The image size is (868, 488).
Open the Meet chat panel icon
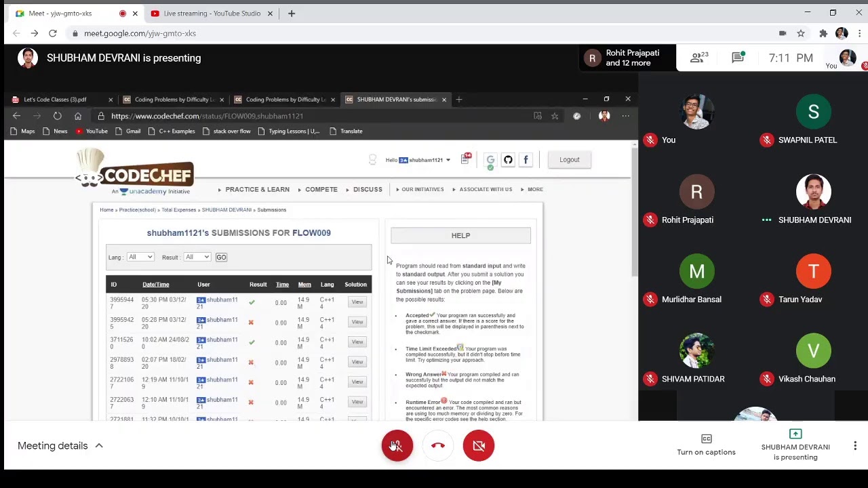click(738, 58)
